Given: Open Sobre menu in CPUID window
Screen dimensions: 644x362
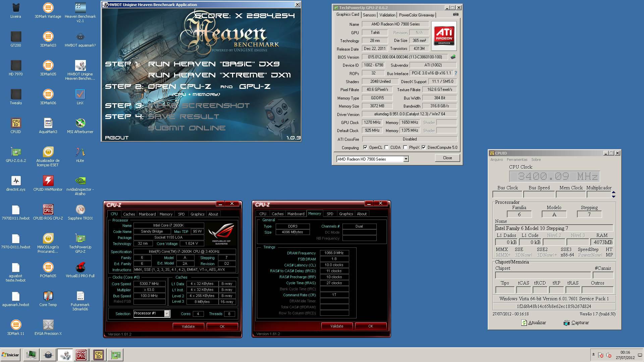Looking at the screenshot, I should tap(536, 160).
